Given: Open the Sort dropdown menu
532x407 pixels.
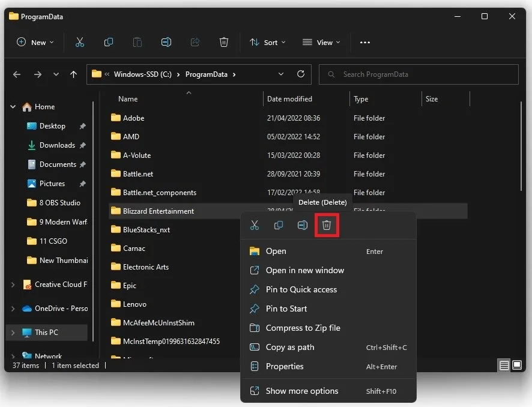Looking at the screenshot, I should coord(268,43).
